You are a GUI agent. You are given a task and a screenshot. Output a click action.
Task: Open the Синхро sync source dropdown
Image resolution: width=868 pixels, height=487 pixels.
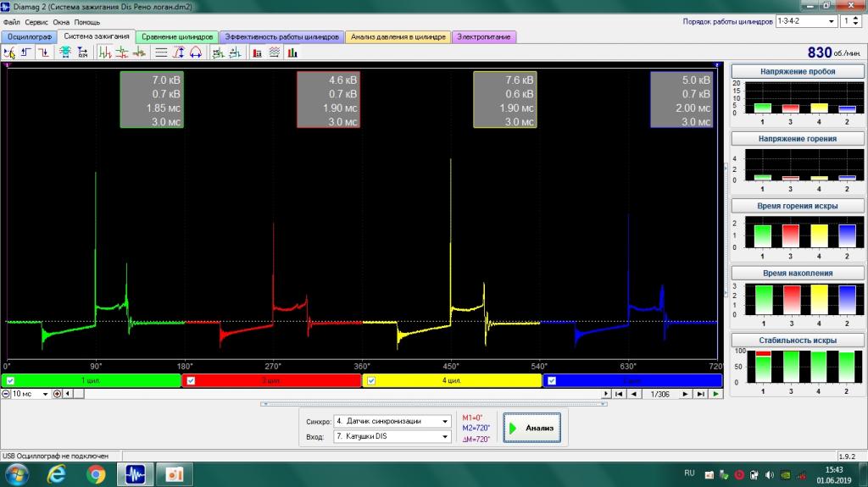click(444, 421)
